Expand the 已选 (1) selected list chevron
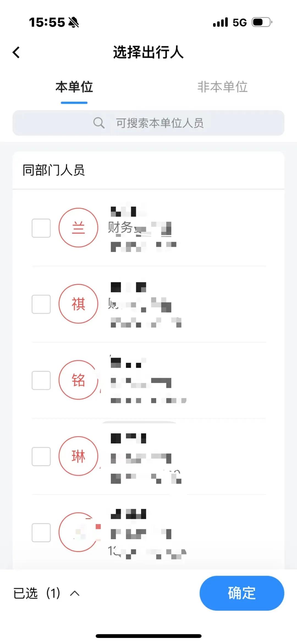297x644 pixels. click(75, 593)
